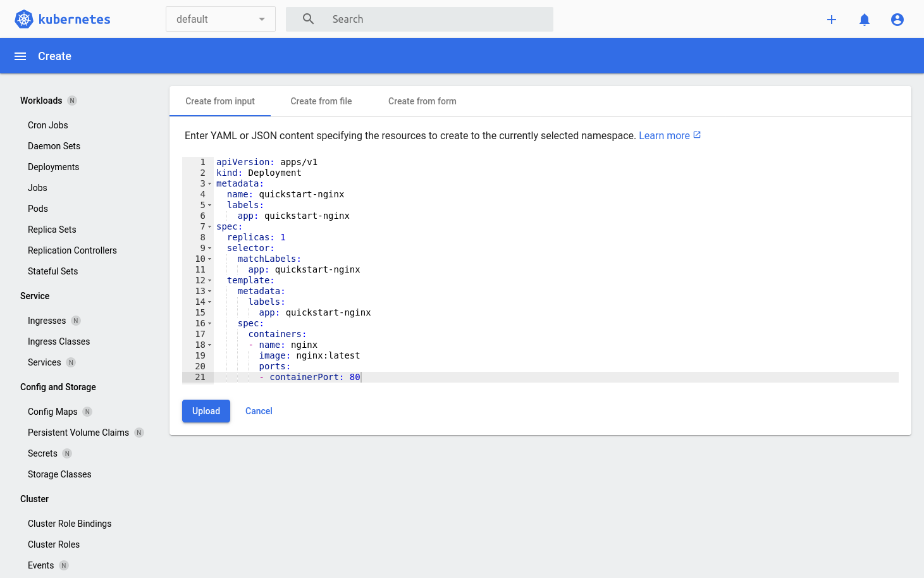Click the N badge next to Workloads
This screenshot has height=578, width=924.
72,101
